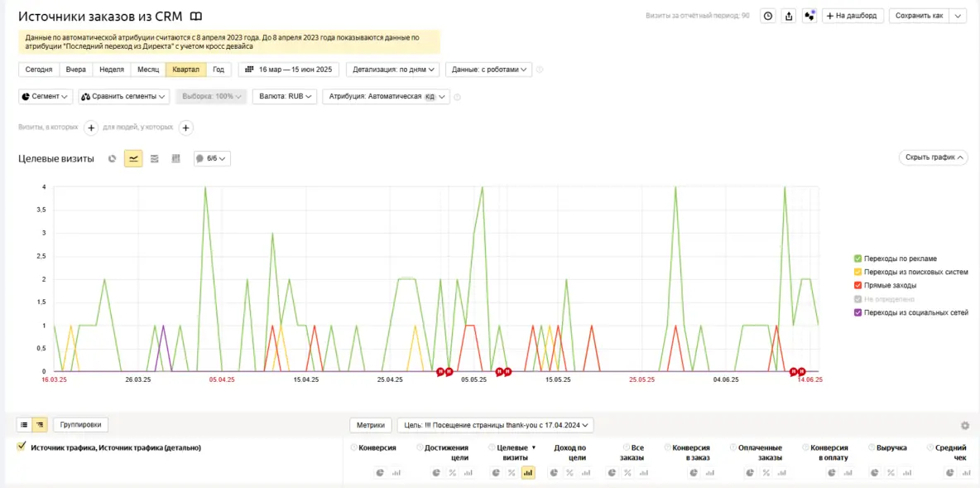Image resolution: width=980 pixels, height=488 pixels.
Task: Click the 'Группировки' button
Action: coord(80,424)
